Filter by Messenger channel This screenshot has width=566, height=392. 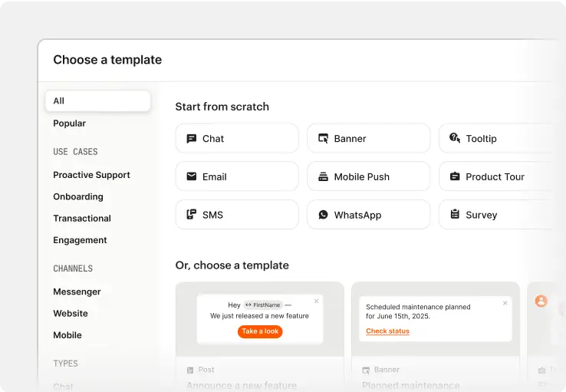tap(77, 292)
